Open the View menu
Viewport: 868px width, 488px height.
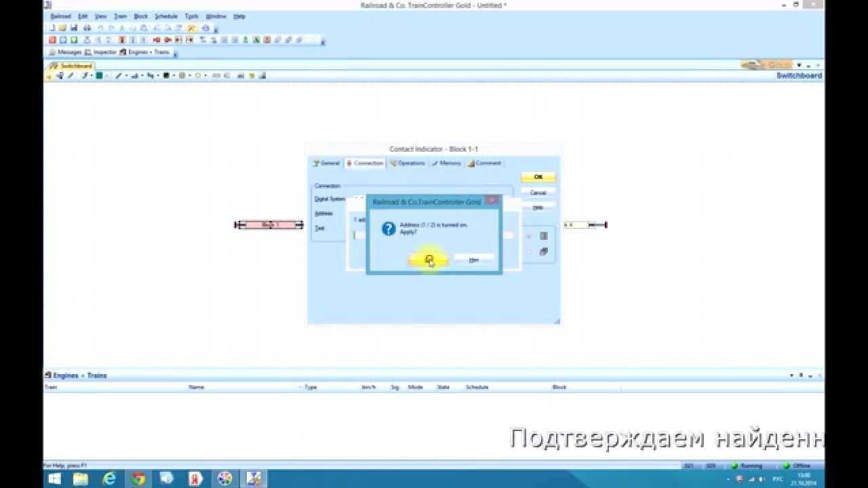(x=101, y=16)
